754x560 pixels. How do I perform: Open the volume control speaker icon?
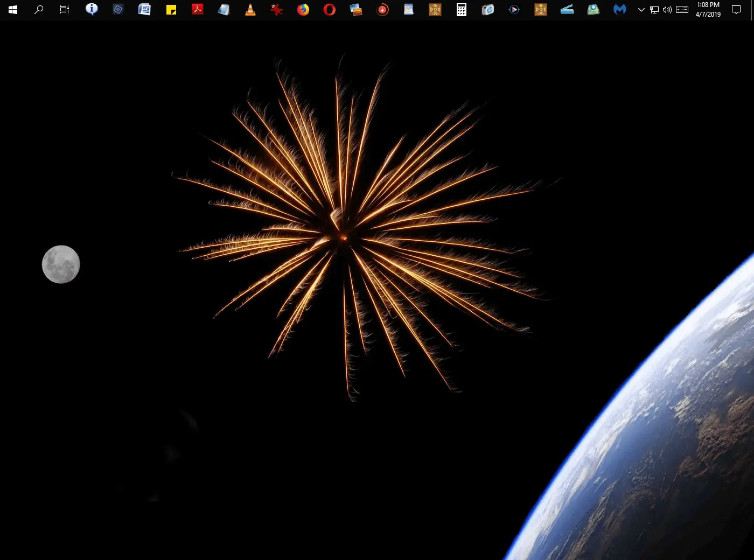pyautogui.click(x=667, y=10)
